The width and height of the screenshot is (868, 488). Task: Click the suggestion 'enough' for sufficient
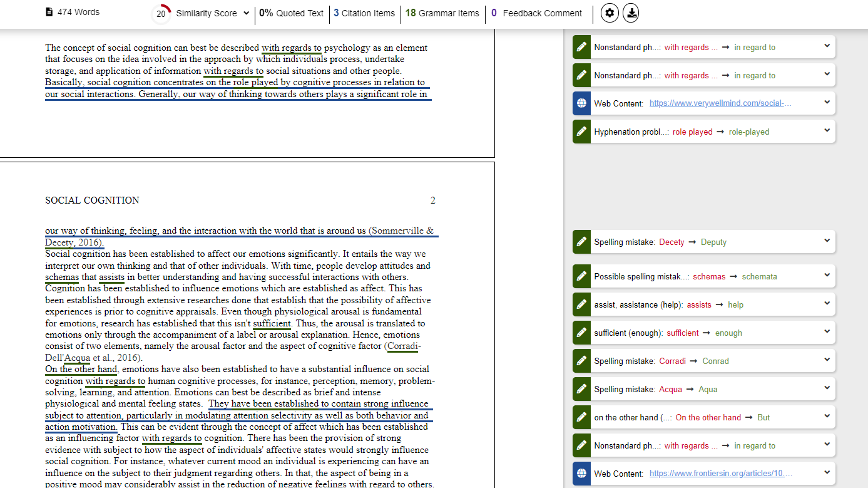click(728, 333)
